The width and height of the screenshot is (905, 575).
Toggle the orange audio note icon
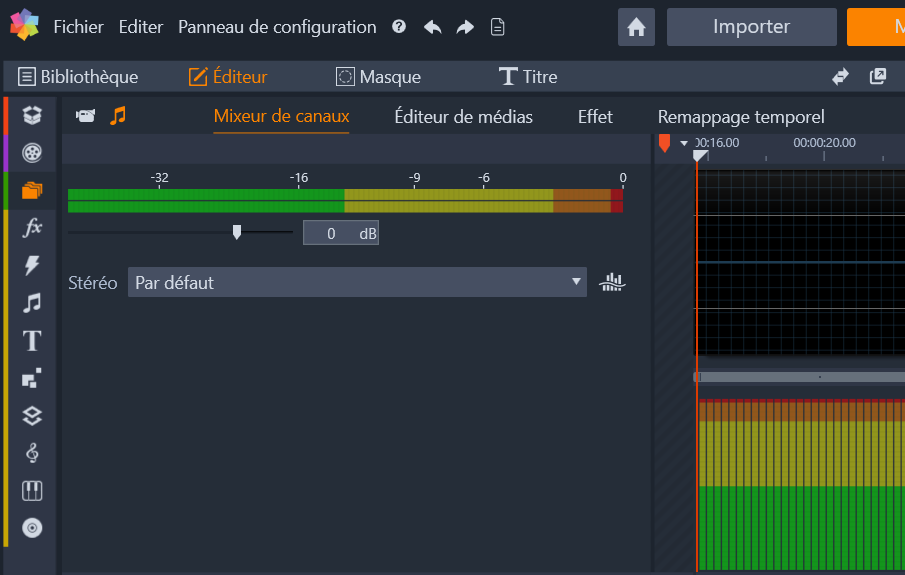click(118, 116)
